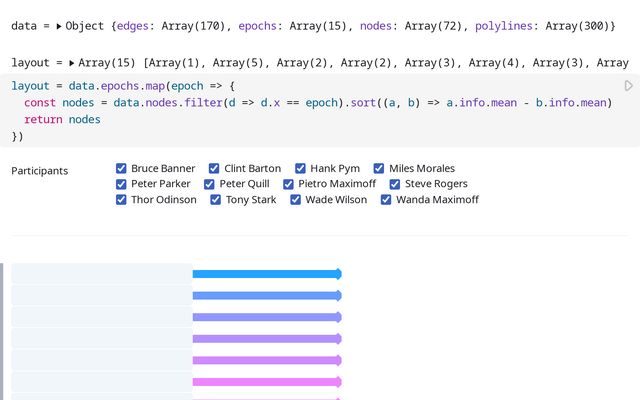Toggle the Peter Parker checkbox
This screenshot has width=640, height=400.
(121, 184)
